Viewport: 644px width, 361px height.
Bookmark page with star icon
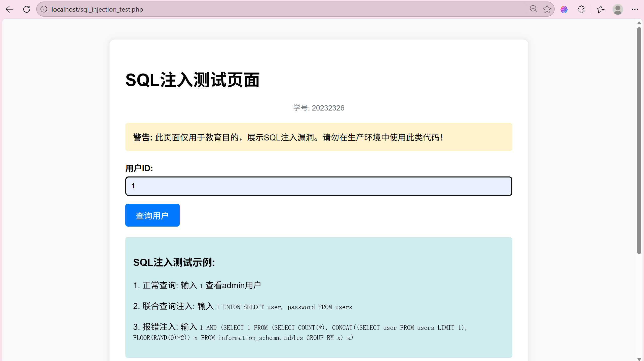tap(547, 9)
